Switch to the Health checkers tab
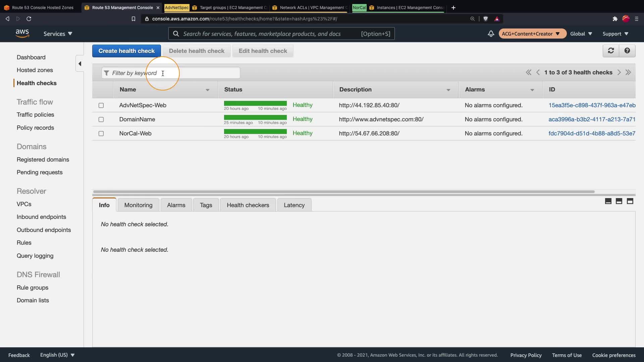Screen dimensions: 644x362 [x=248, y=205]
